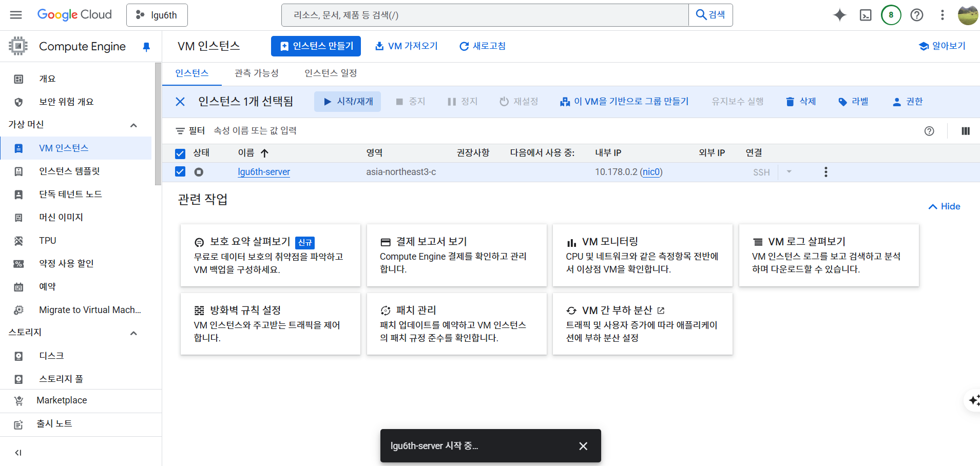The height and width of the screenshot is (466, 980).
Task: Collapse the 스토리지 section
Action: [133, 333]
